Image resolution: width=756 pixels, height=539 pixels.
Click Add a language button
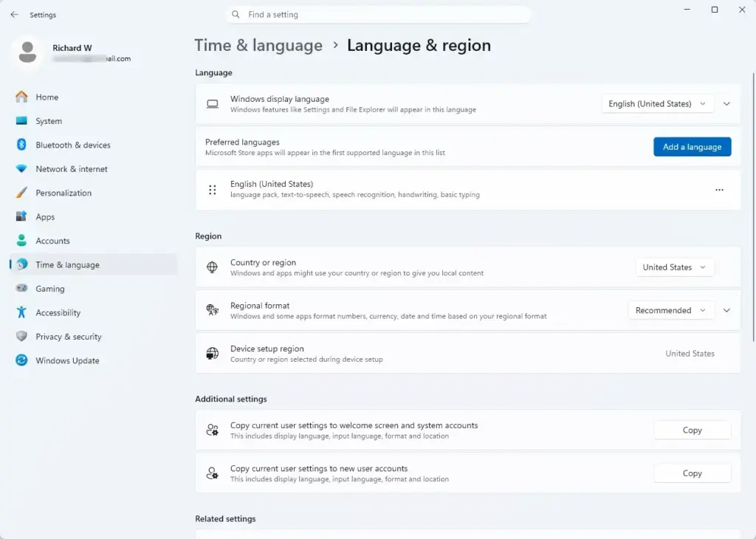click(692, 147)
